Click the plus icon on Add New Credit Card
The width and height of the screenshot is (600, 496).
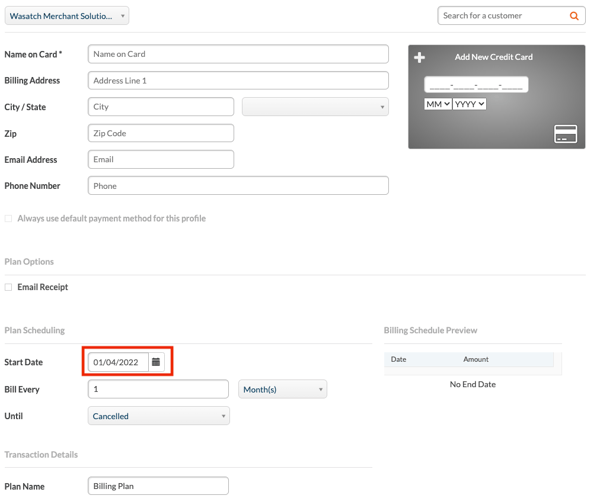[419, 57]
